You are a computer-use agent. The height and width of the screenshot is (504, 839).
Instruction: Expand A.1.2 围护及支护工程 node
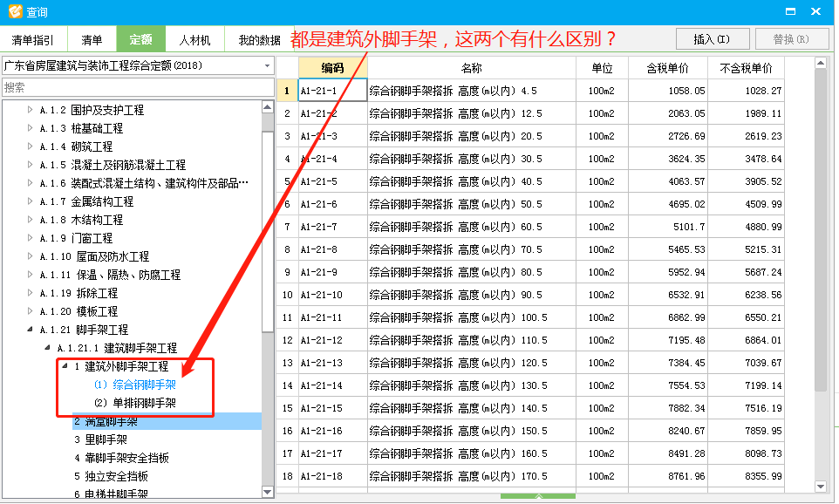(x=30, y=110)
